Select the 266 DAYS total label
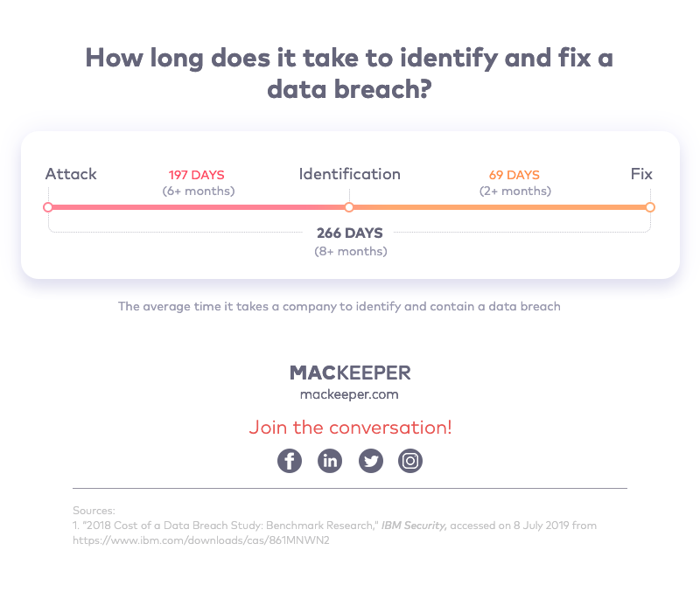This screenshot has width=700, height=606. click(350, 233)
